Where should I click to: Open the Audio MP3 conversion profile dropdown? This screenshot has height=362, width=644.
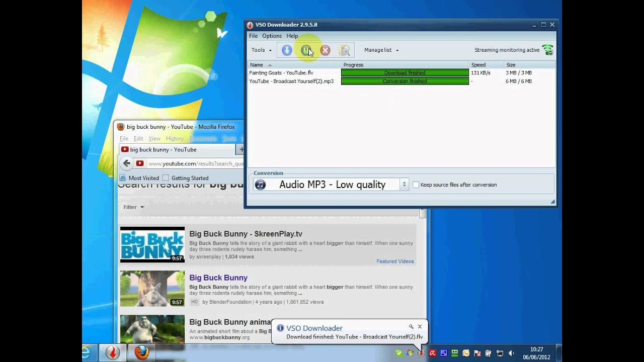[x=331, y=185]
